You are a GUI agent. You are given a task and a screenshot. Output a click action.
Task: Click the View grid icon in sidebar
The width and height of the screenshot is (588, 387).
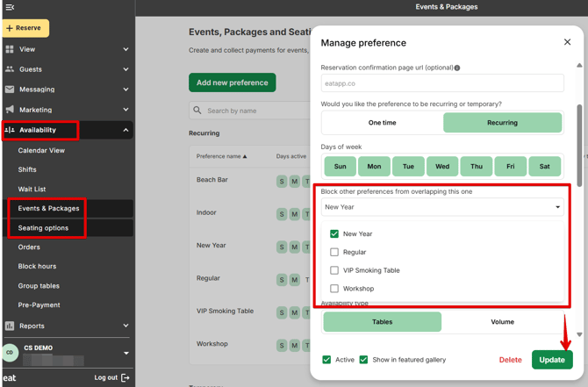(x=10, y=49)
